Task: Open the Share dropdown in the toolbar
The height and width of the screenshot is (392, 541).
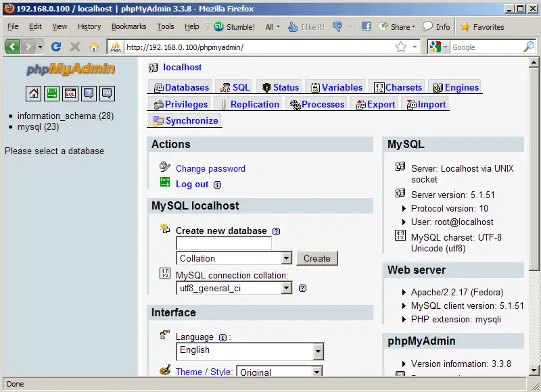Action: [396, 26]
